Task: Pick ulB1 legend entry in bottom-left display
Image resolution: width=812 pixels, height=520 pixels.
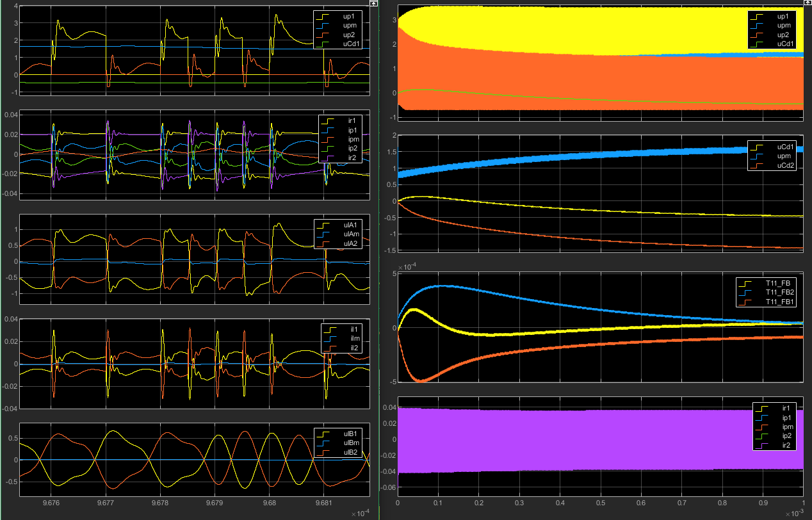Action: [339, 434]
